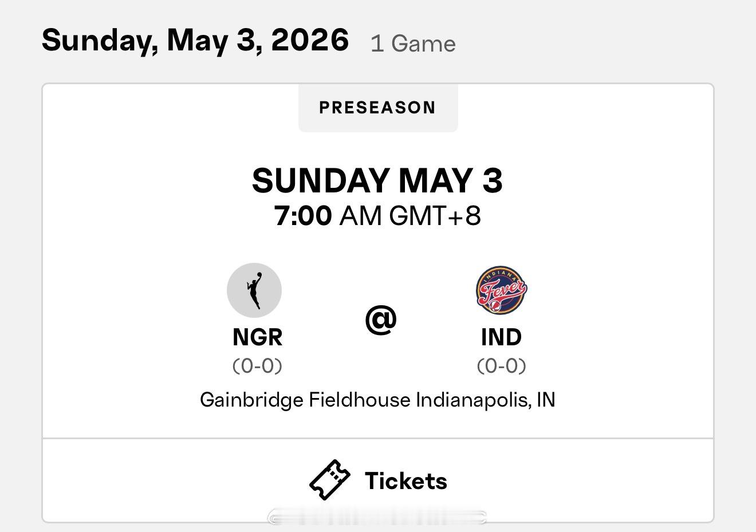
Task: Select the IND team abbreviation
Action: tap(501, 337)
